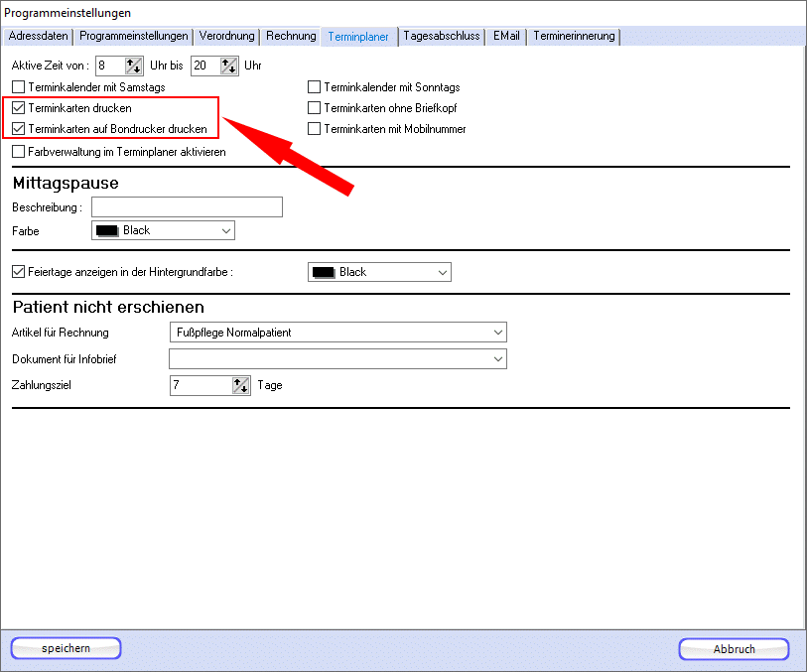Click stepper arrows for end hour 20
The height and width of the screenshot is (672, 807).
[x=229, y=66]
